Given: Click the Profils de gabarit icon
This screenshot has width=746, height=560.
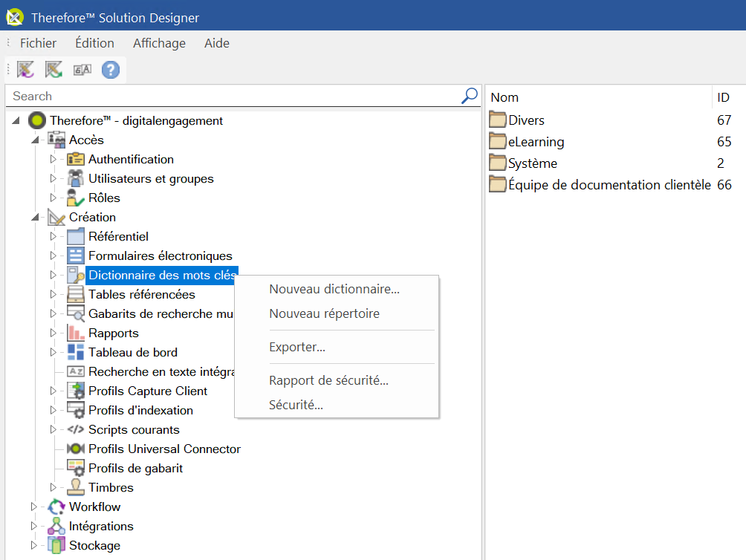Looking at the screenshot, I should point(76,468).
